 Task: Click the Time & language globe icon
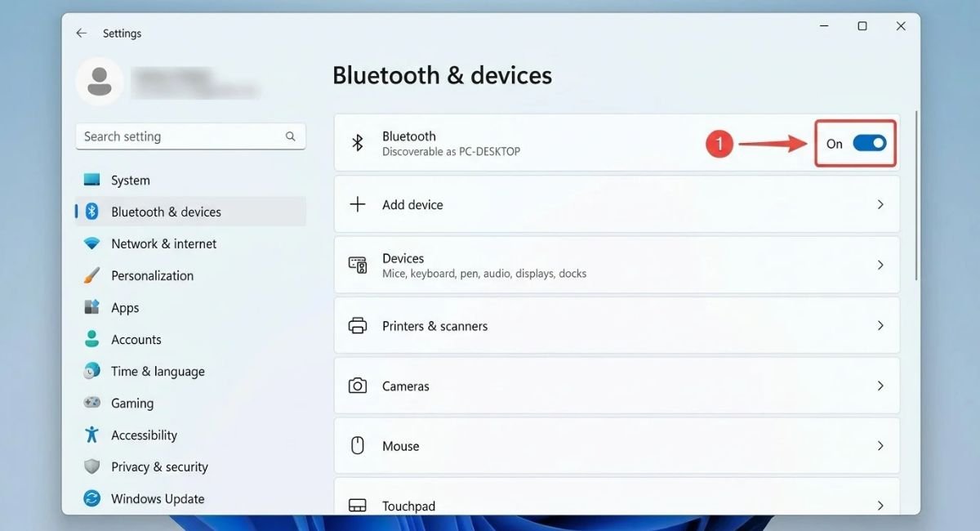pyautogui.click(x=92, y=371)
